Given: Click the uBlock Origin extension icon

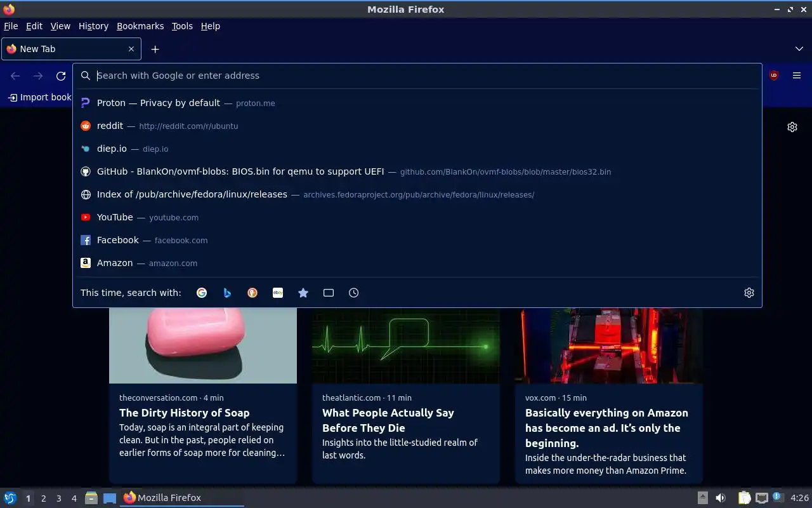Looking at the screenshot, I should [774, 76].
